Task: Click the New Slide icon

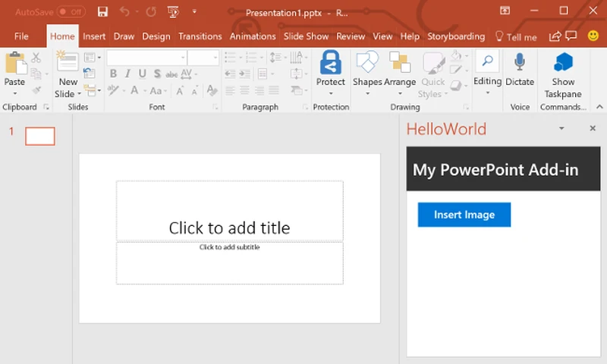Action: point(68,61)
